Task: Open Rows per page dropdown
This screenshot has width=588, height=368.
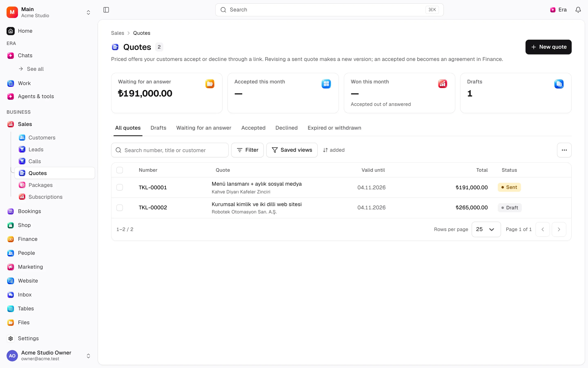Action: (x=486, y=229)
